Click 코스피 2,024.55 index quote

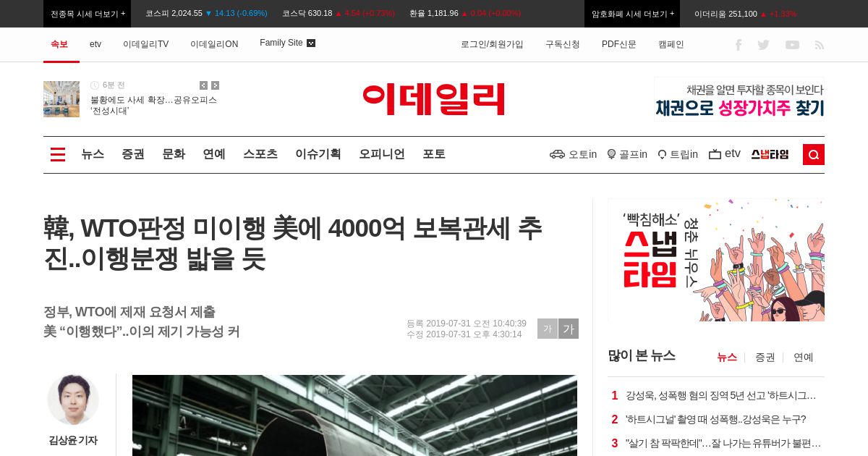pos(206,14)
